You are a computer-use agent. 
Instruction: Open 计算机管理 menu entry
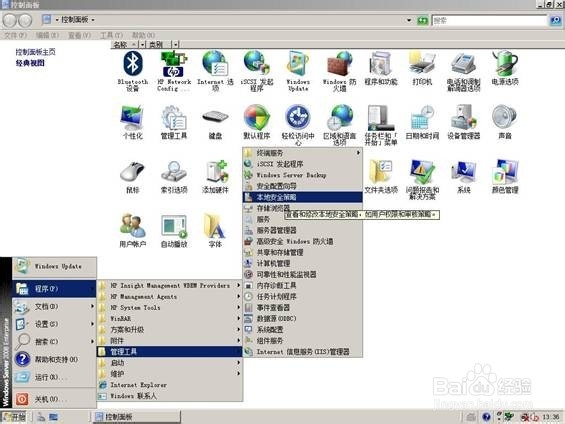(x=303, y=263)
